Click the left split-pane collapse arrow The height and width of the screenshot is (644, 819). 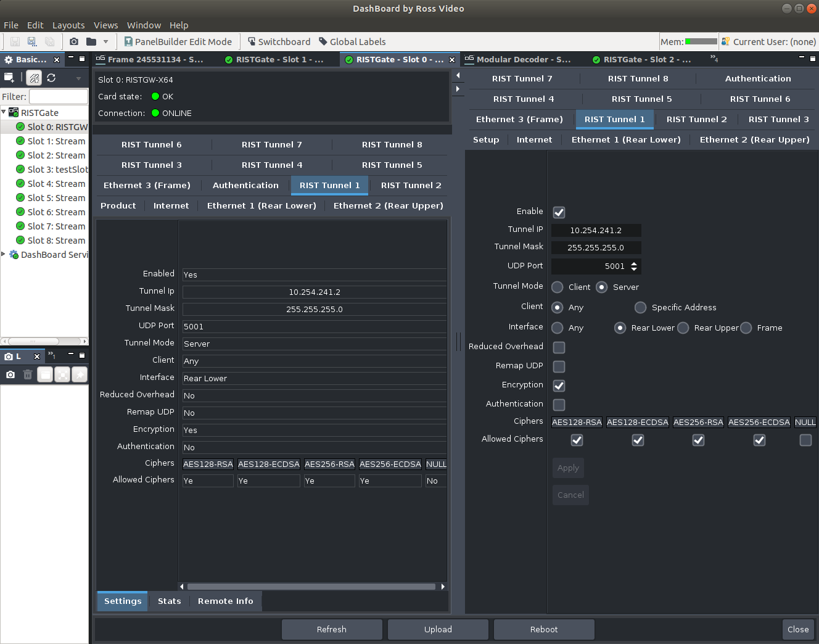pos(458,75)
